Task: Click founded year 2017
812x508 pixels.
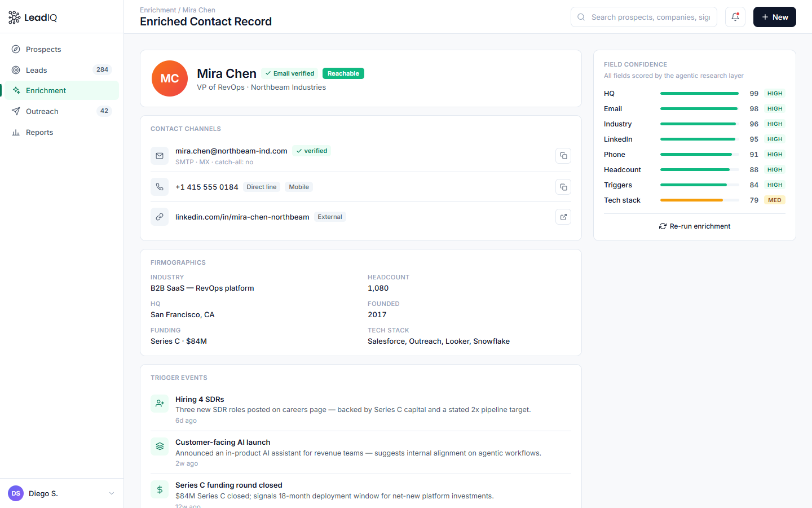Action: tap(377, 315)
